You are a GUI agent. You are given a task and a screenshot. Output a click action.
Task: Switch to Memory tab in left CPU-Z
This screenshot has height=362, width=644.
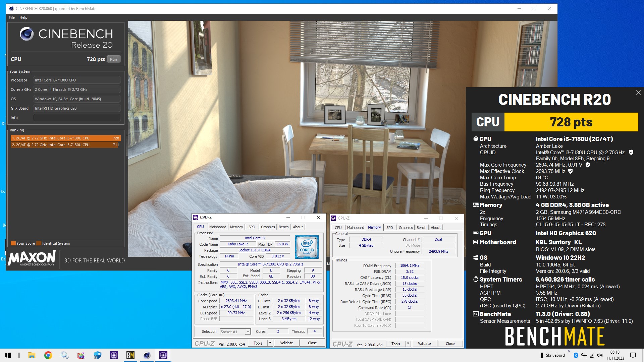point(236,227)
